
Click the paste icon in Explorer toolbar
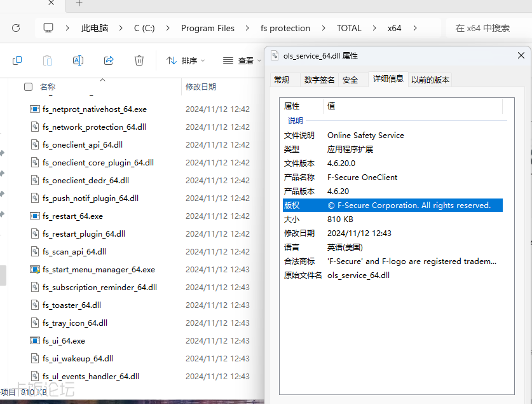[48, 60]
